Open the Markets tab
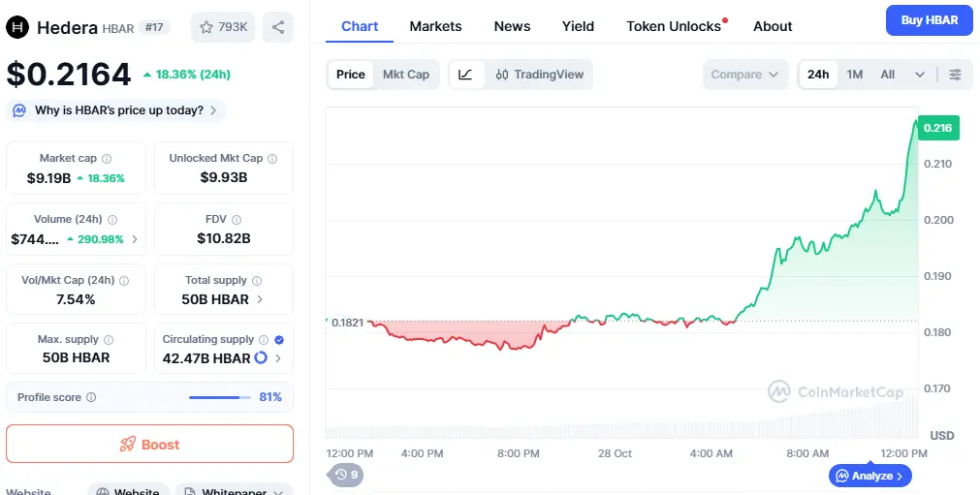This screenshot has width=980, height=495. coord(435,26)
